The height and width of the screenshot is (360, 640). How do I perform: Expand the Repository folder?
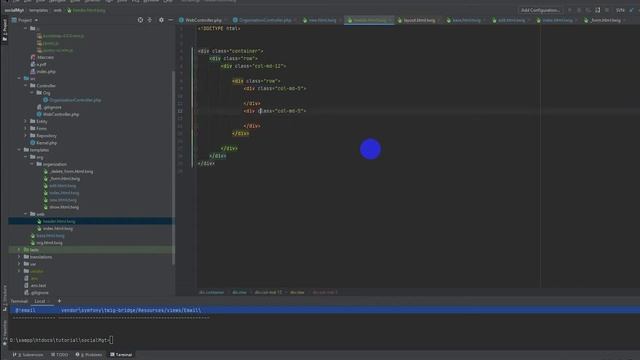click(x=25, y=136)
